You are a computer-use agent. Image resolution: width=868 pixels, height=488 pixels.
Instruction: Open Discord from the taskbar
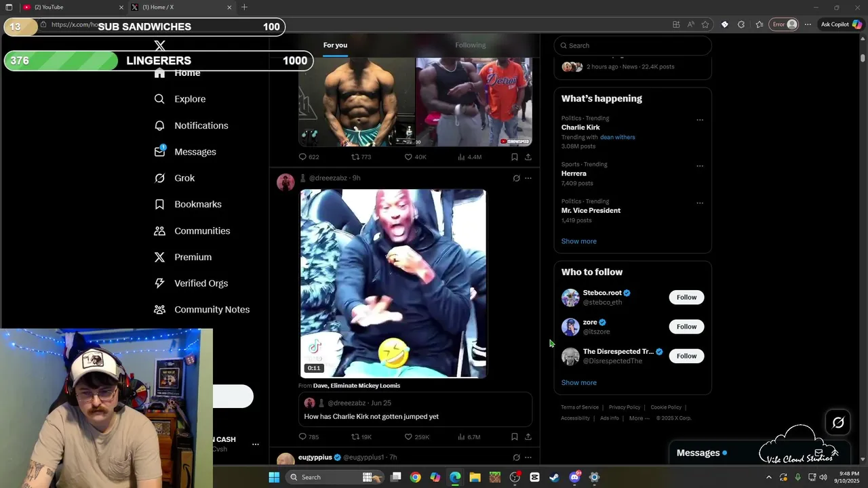pos(574,477)
